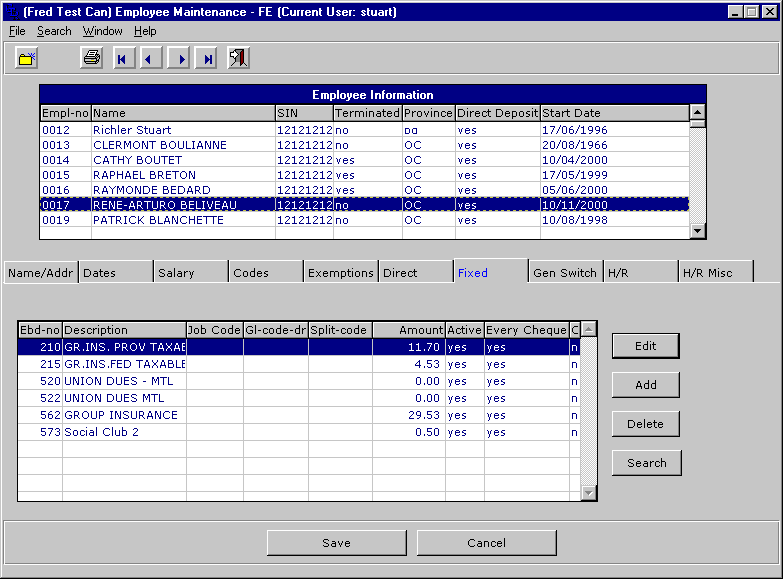Screen dimensions: 783x579
Task: Click the open folder toolbar icon
Action: point(26,58)
